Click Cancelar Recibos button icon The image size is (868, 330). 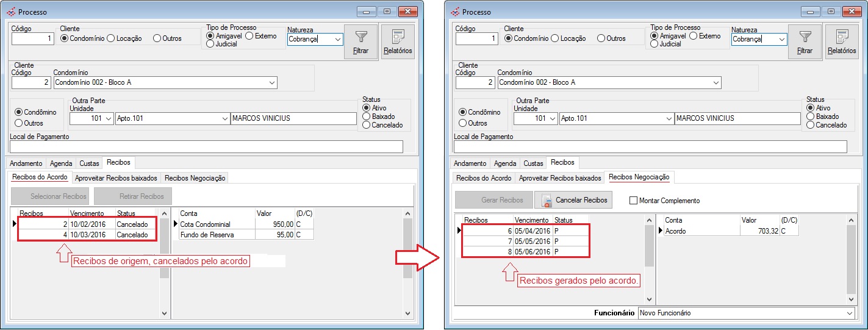click(547, 200)
